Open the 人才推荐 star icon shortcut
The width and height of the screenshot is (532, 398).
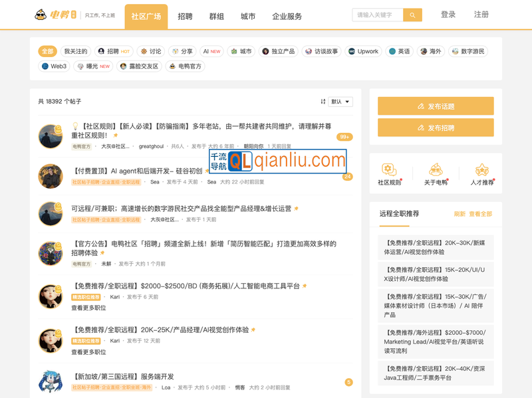pyautogui.click(x=482, y=170)
